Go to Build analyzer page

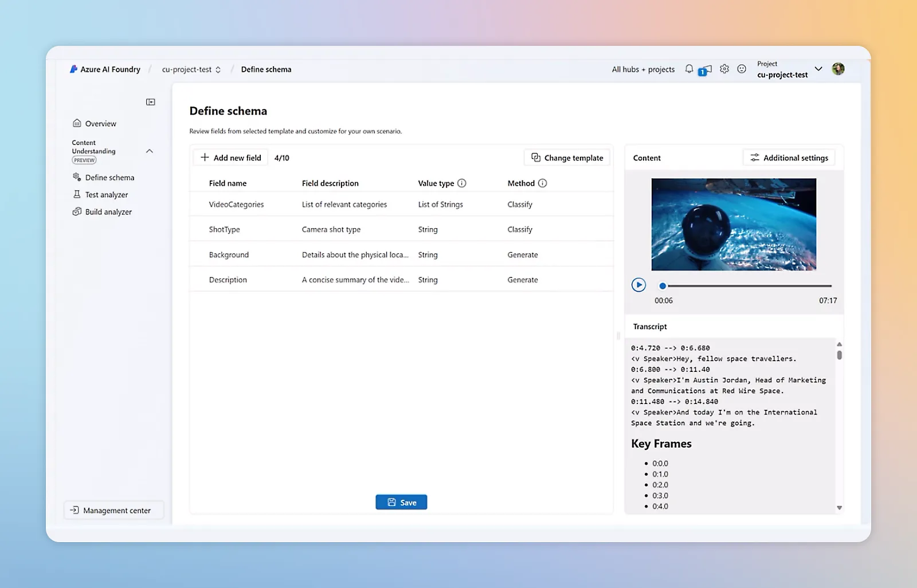tap(108, 212)
